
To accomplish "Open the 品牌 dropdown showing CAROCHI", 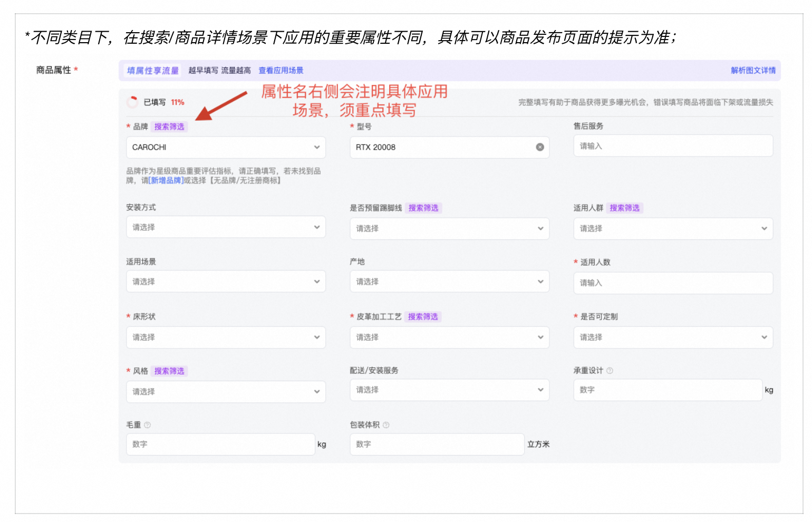I will click(226, 147).
